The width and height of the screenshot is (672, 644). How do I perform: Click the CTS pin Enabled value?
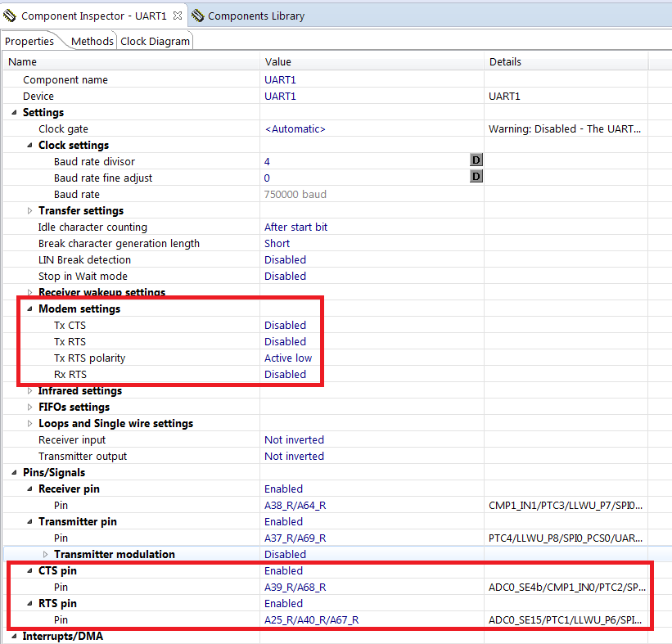283,570
